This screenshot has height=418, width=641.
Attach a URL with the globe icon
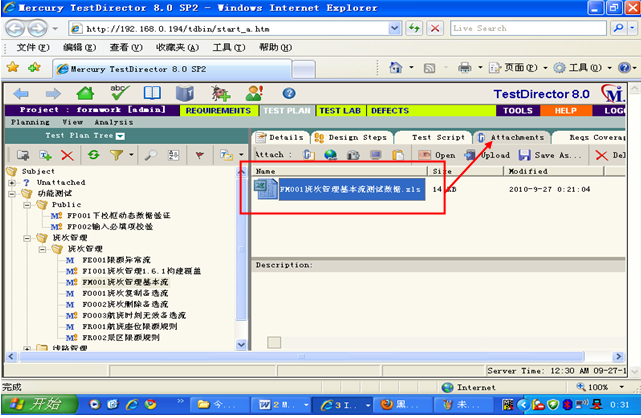point(330,155)
